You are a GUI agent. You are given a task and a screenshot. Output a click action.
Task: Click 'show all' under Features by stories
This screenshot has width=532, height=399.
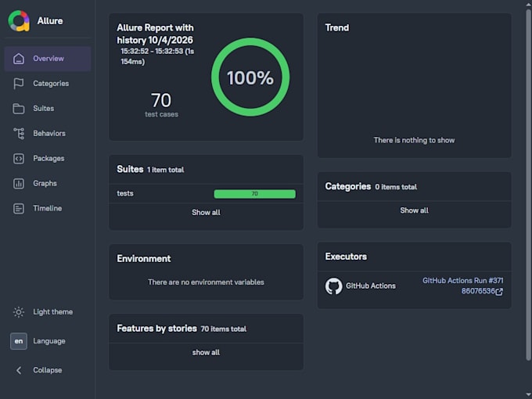pos(206,353)
